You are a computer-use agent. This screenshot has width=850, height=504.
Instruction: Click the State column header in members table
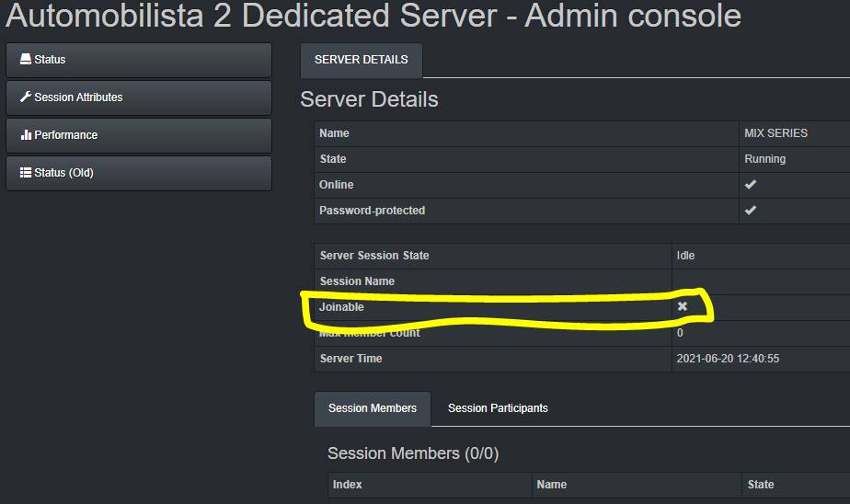pyautogui.click(x=762, y=485)
